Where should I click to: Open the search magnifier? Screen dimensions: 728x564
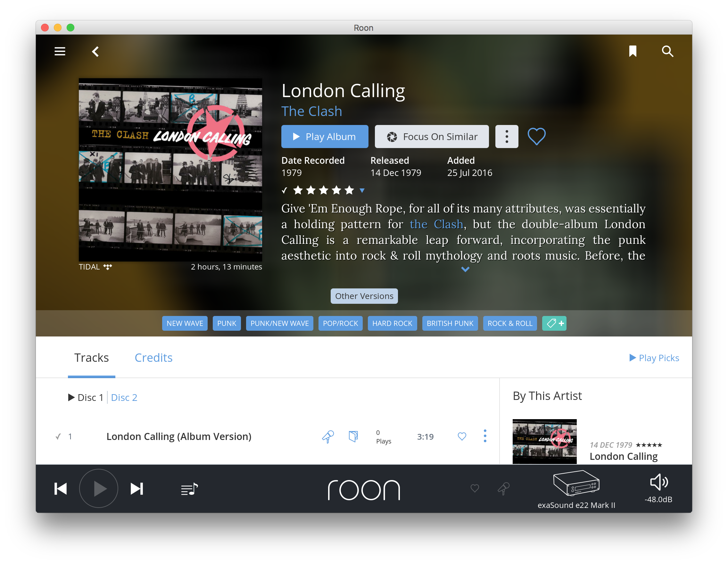point(667,51)
